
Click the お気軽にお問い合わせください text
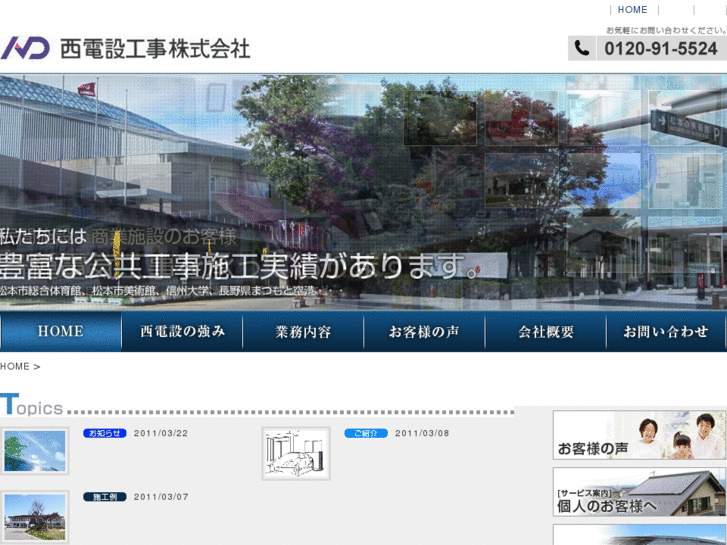666,30
